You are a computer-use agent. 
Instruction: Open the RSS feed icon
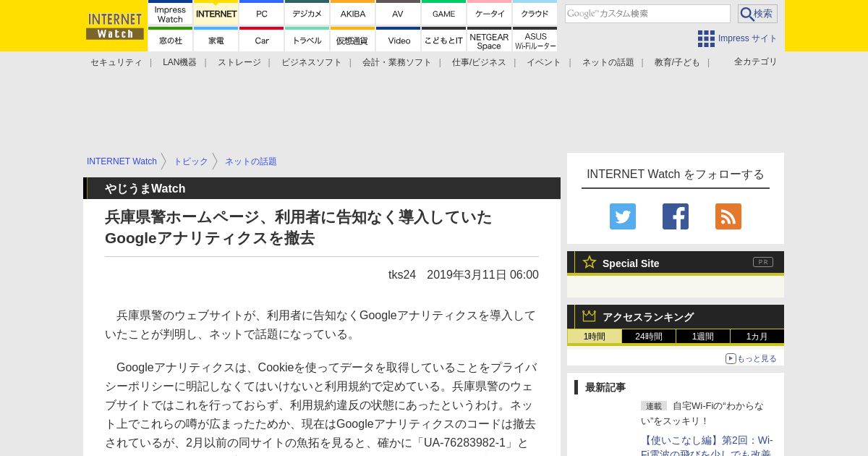(728, 216)
